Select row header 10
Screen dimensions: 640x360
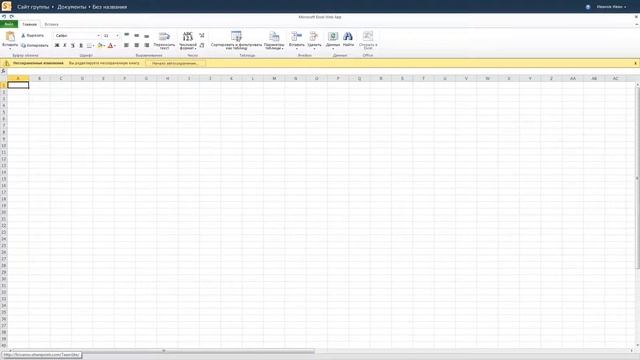[4, 145]
